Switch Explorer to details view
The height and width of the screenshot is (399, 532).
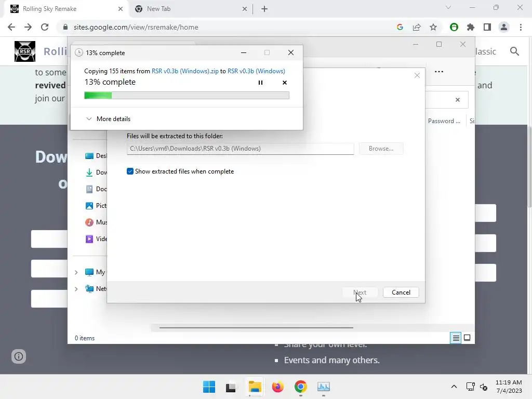coord(456,338)
